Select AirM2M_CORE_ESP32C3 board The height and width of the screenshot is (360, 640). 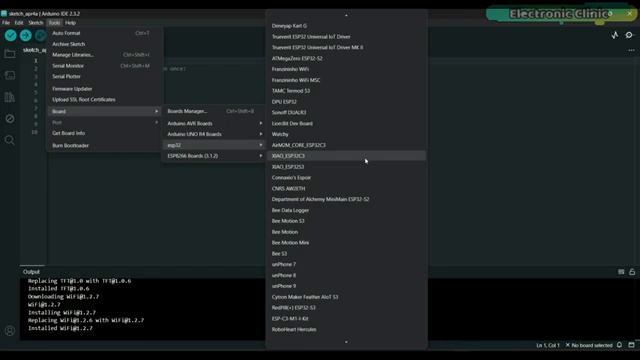click(347, 145)
